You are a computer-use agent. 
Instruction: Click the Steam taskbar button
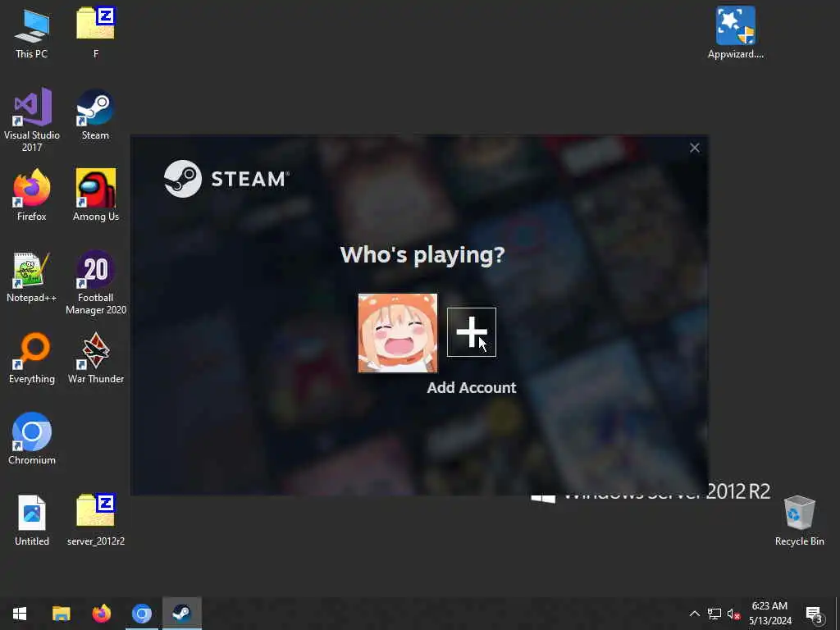(182, 614)
